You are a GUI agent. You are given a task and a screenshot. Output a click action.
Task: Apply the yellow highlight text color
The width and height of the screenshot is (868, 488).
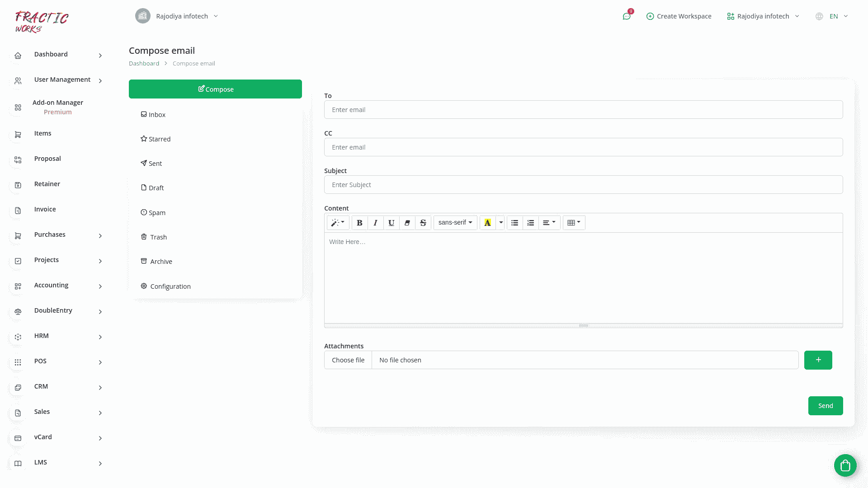(487, 223)
